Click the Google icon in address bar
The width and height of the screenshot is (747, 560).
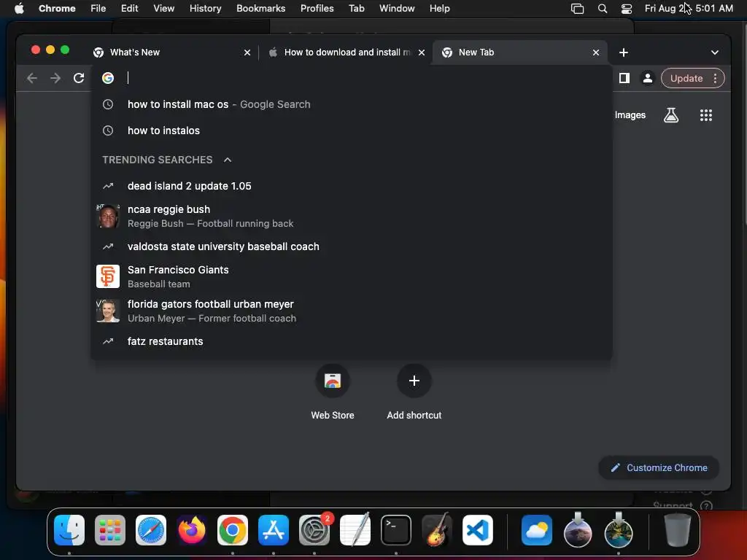point(108,78)
